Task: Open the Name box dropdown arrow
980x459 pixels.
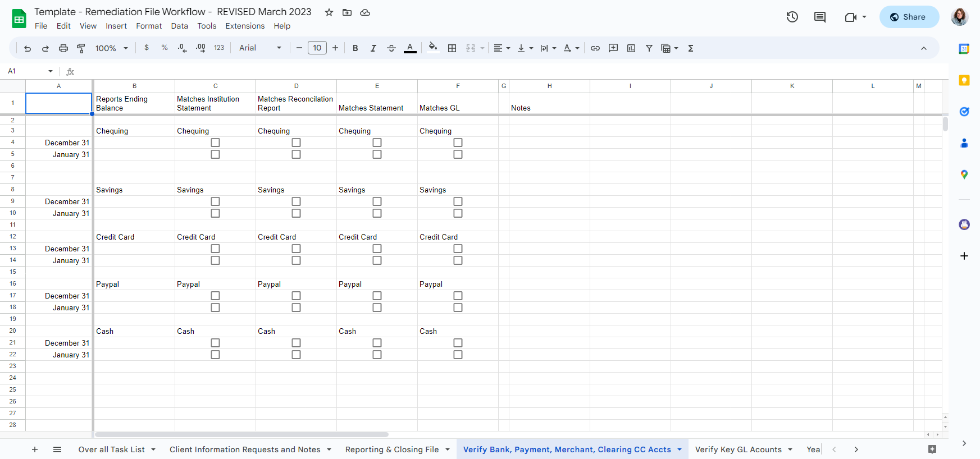Action: point(51,71)
